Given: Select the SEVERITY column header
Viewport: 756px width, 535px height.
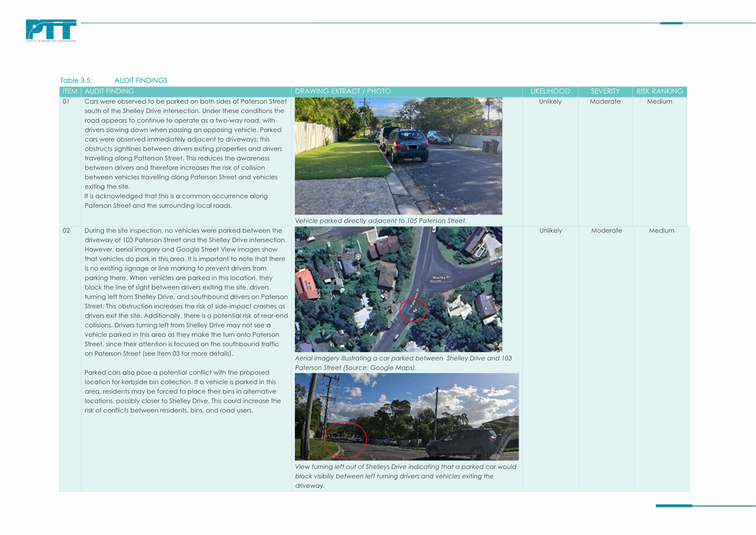Looking at the screenshot, I should pyautogui.click(x=605, y=91).
